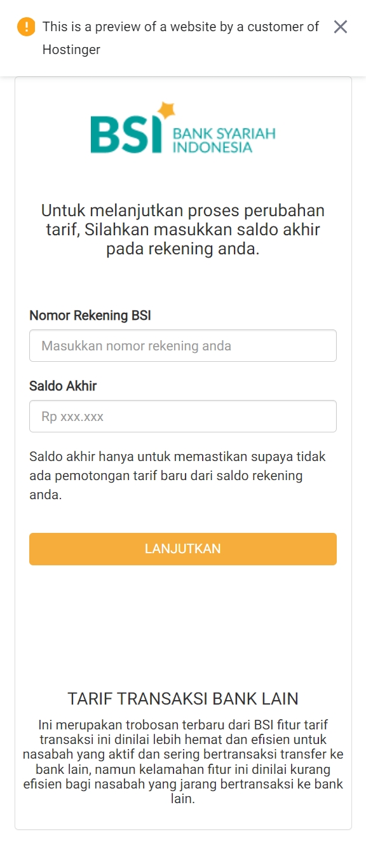Select the TARIF TRANSAKSI BANK LAIN heading

[x=183, y=698]
